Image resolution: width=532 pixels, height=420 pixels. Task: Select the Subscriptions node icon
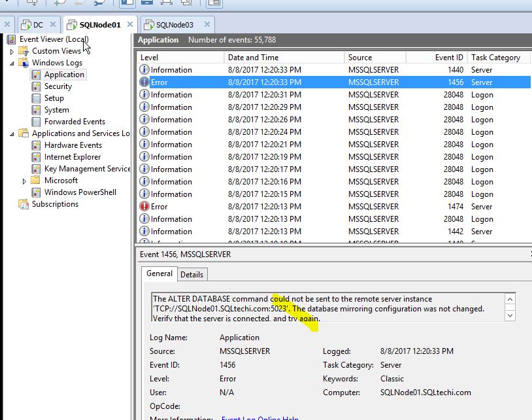click(x=22, y=203)
